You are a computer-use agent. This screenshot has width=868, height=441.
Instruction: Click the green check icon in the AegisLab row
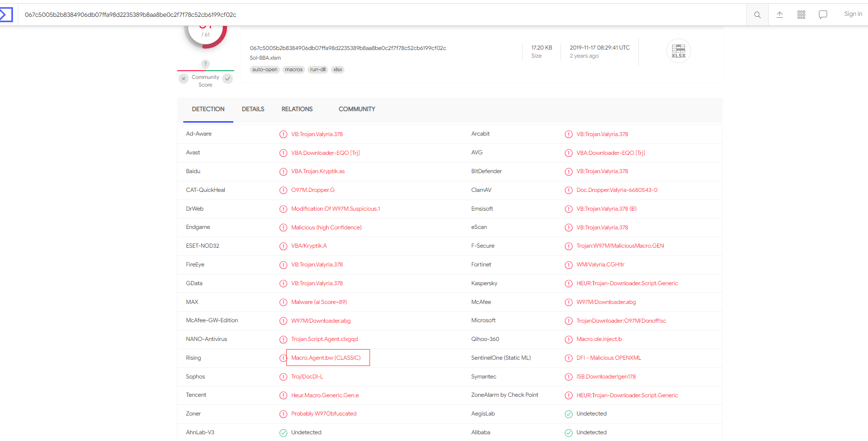click(x=569, y=414)
